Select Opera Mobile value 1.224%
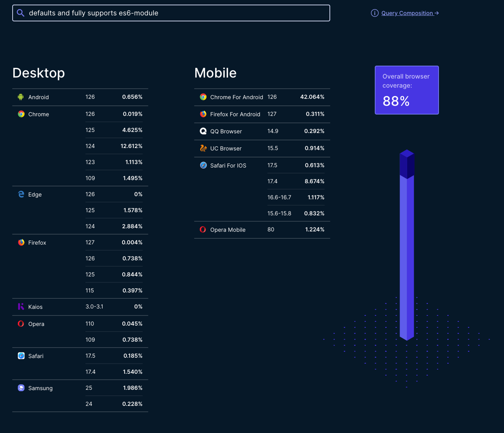The height and width of the screenshot is (433, 504). click(315, 229)
